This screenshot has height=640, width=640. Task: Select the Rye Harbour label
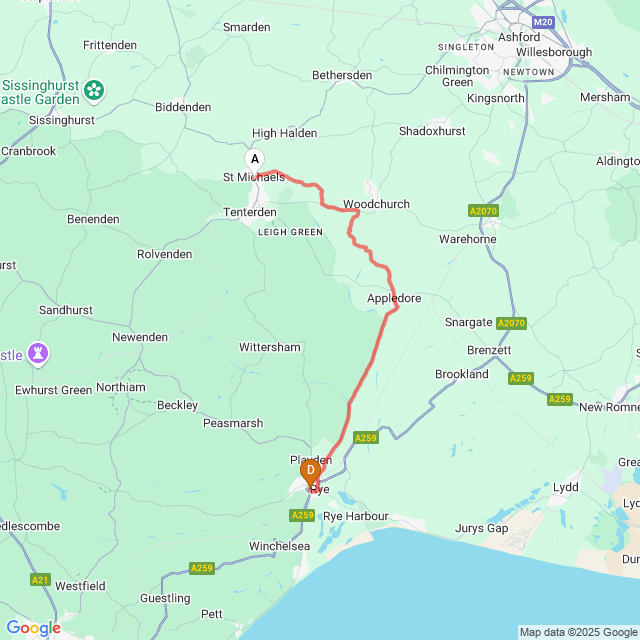coord(356,516)
